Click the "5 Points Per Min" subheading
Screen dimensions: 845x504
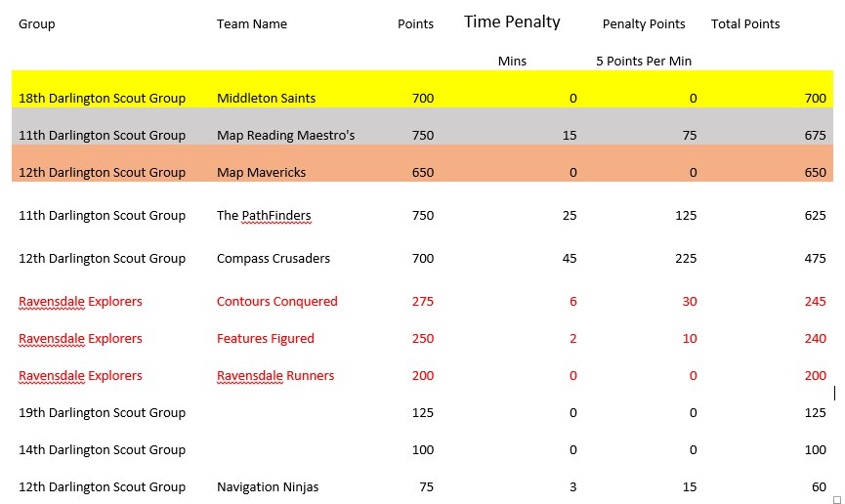pos(644,61)
